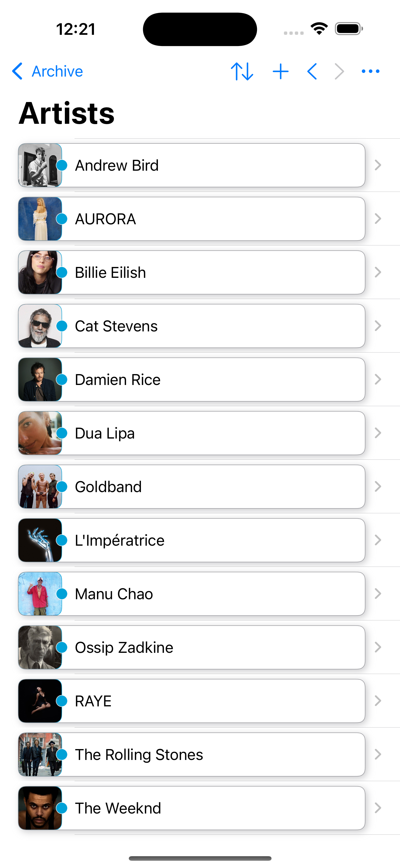The height and width of the screenshot is (868, 400).
Task: Tap The Weeknd artist photo
Action: click(39, 808)
